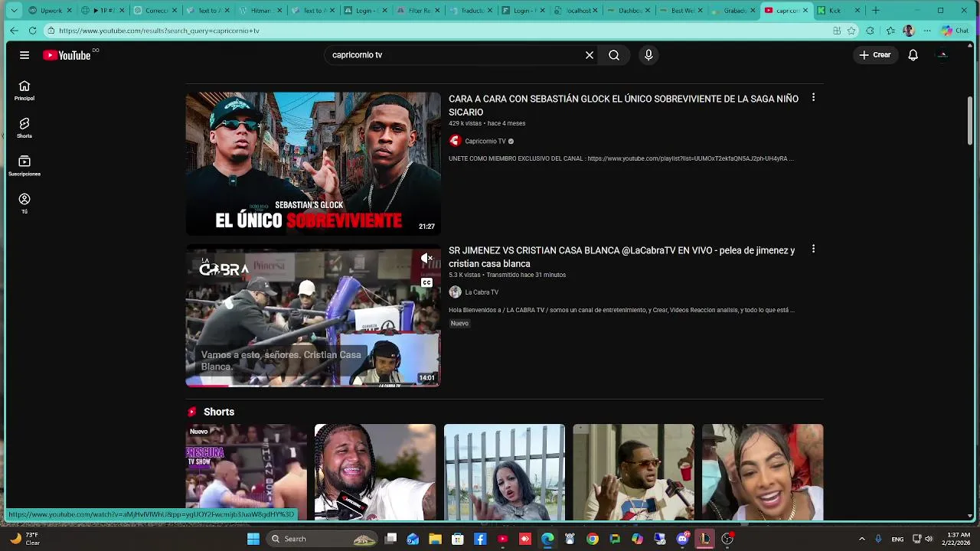The image size is (980, 551).
Task: Switch to the Kick tab
Action: (x=839, y=11)
